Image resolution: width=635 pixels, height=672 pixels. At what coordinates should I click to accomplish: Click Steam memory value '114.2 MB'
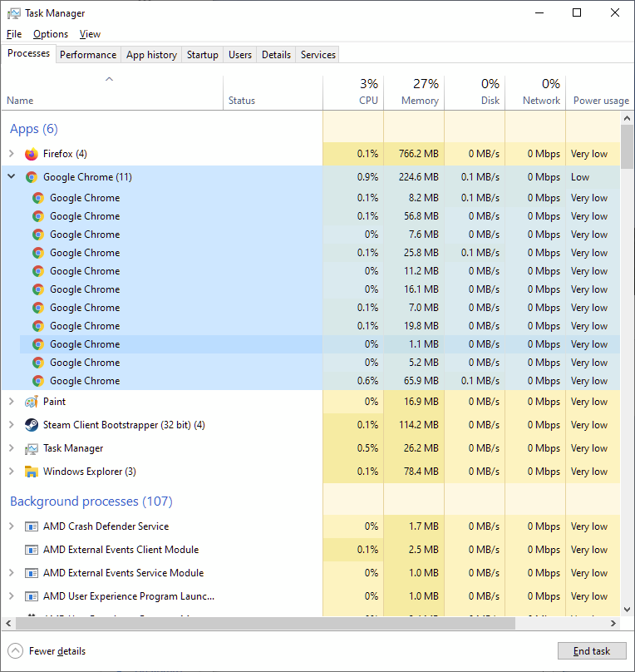click(419, 425)
